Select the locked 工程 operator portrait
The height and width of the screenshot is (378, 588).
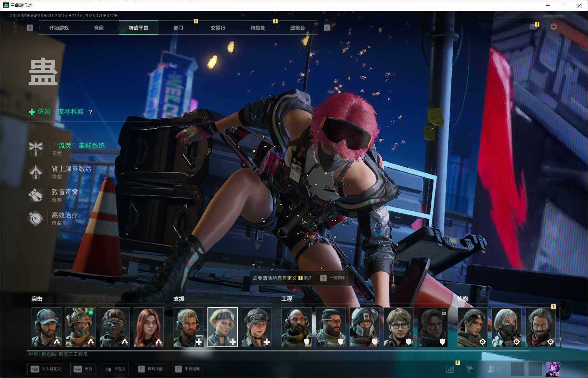pyautogui.click(x=432, y=327)
